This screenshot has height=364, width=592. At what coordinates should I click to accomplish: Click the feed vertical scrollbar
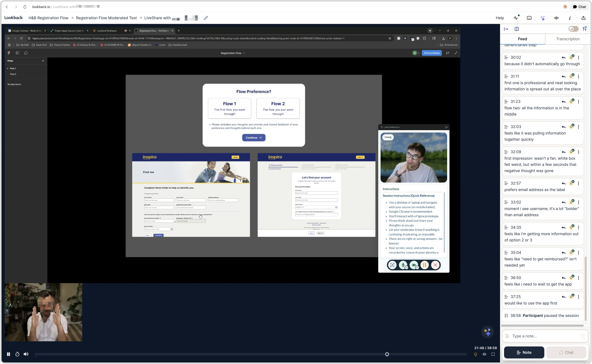[586, 289]
